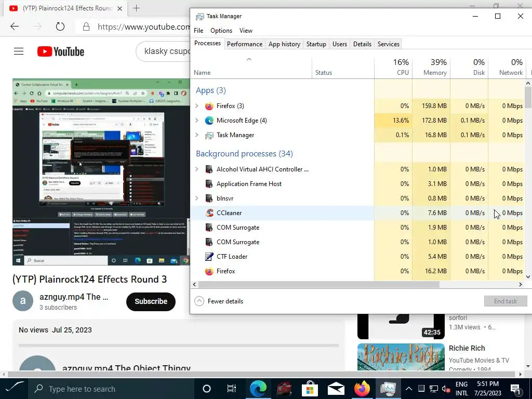532x399 pixels.
Task: Click the YouTube logo
Action: (61, 51)
